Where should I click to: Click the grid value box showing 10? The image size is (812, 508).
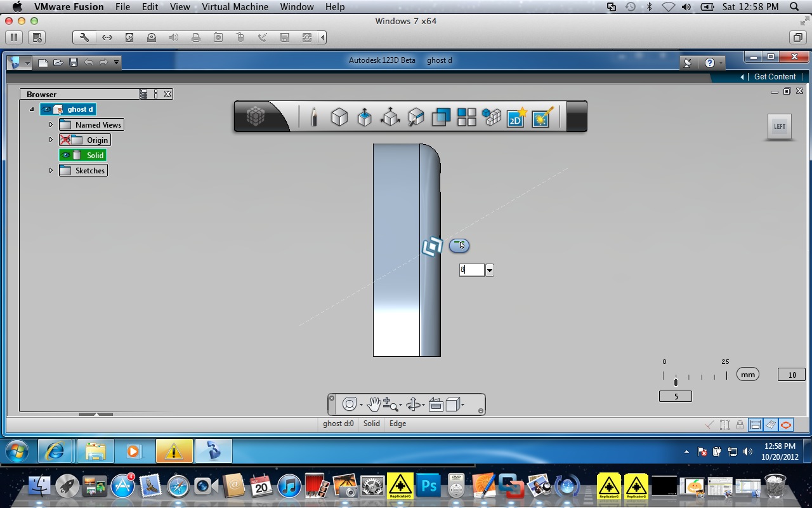point(792,375)
